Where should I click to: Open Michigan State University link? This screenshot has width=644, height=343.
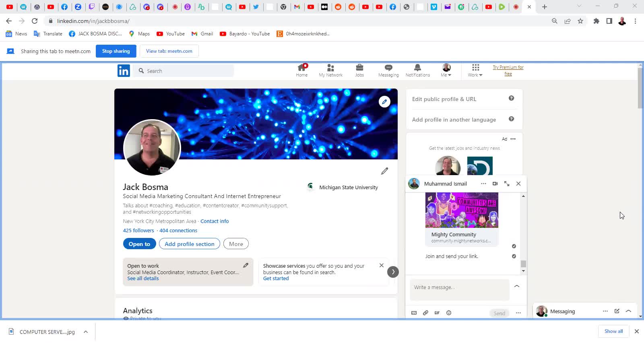pyautogui.click(x=342, y=187)
